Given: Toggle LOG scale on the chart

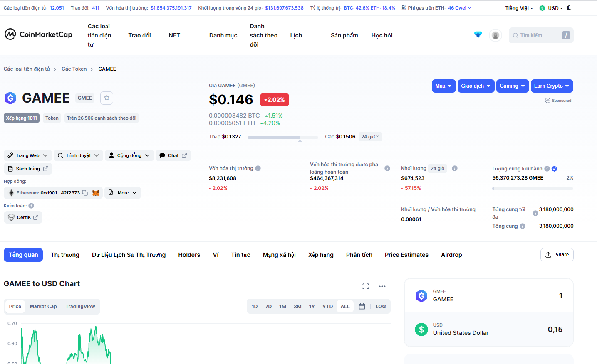Looking at the screenshot, I should (380, 306).
